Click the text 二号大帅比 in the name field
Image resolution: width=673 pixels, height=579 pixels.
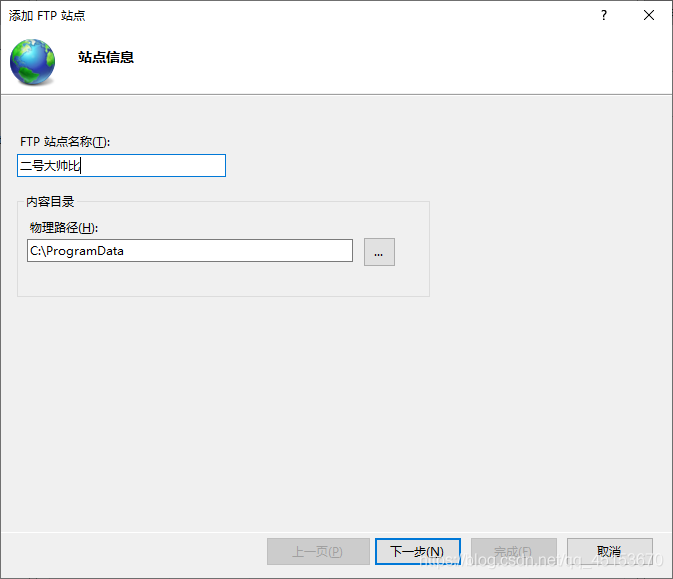[50, 165]
